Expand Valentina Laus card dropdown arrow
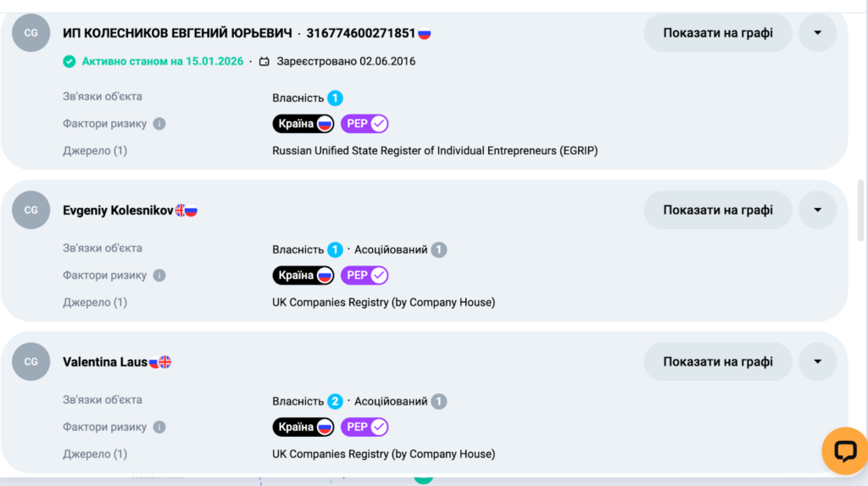The width and height of the screenshot is (868, 486). (817, 361)
